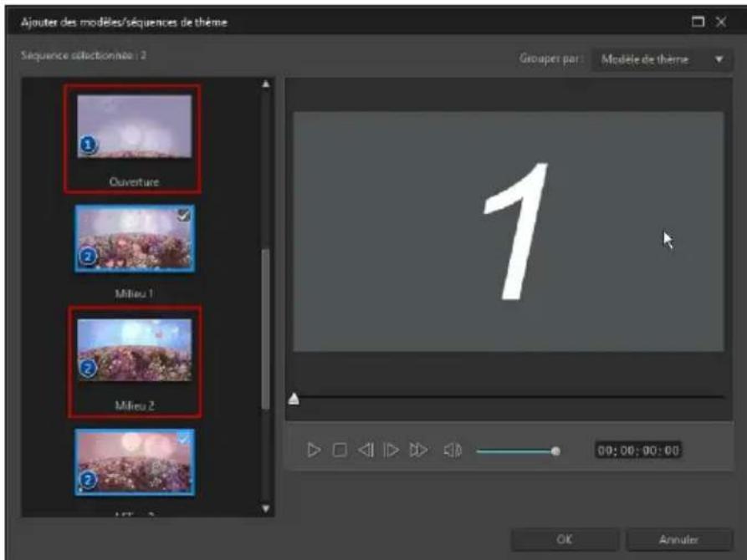Mute the preview volume speaker icon
The width and height of the screenshot is (747, 560).
tap(453, 451)
